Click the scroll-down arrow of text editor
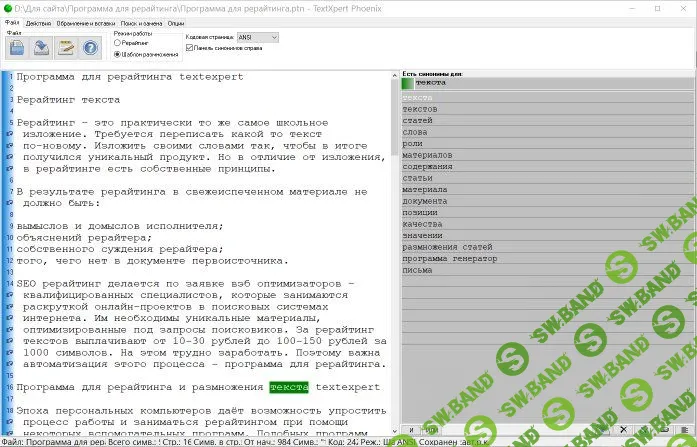This screenshot has width=697, height=447. (x=394, y=431)
